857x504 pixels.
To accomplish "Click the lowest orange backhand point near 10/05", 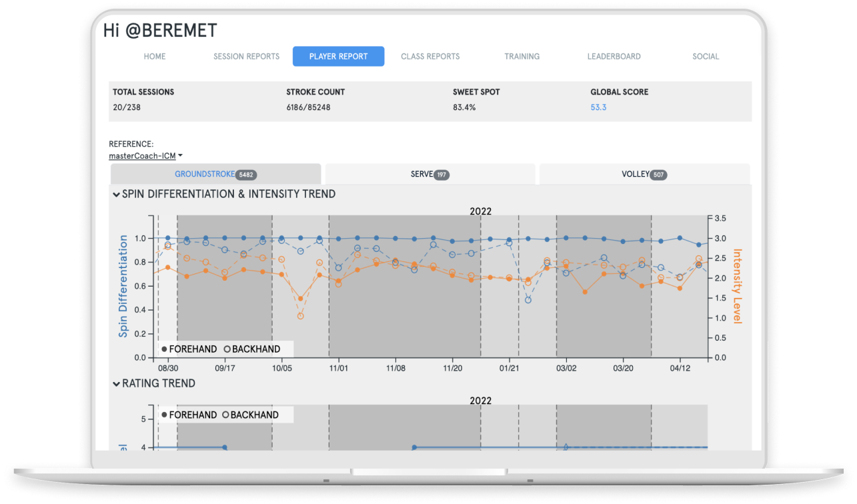I will point(300,316).
